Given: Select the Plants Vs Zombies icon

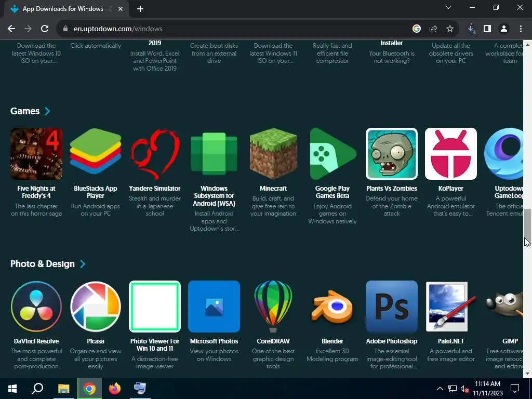Looking at the screenshot, I should (x=392, y=154).
